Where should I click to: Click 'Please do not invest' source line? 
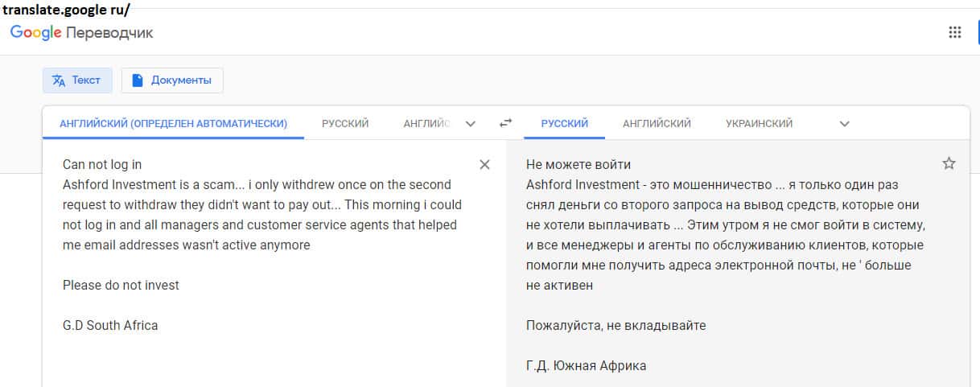121,285
